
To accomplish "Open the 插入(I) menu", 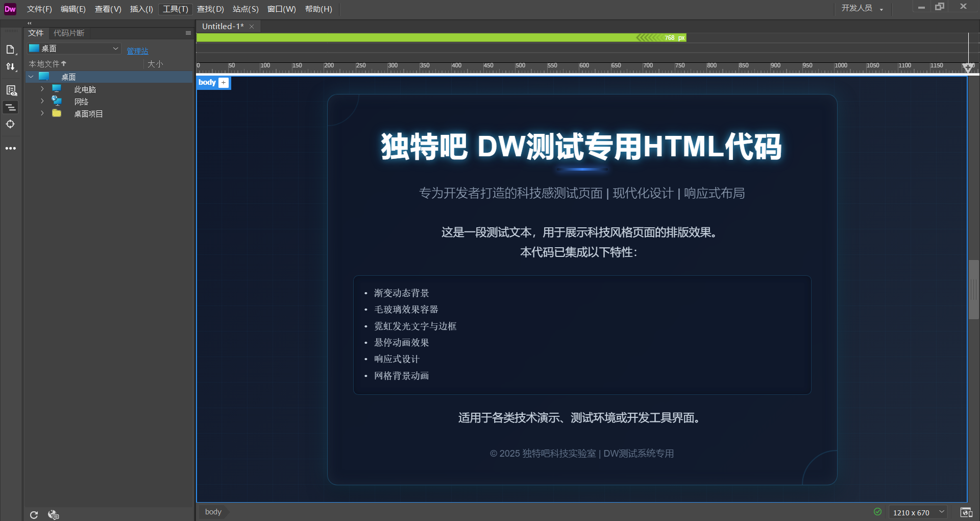I will (141, 9).
